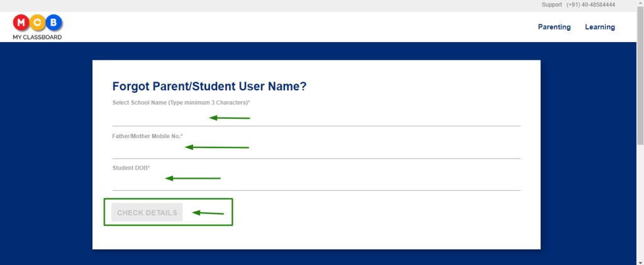Click the red M circle in the logo
The height and width of the screenshot is (265, 644).
pos(21,23)
